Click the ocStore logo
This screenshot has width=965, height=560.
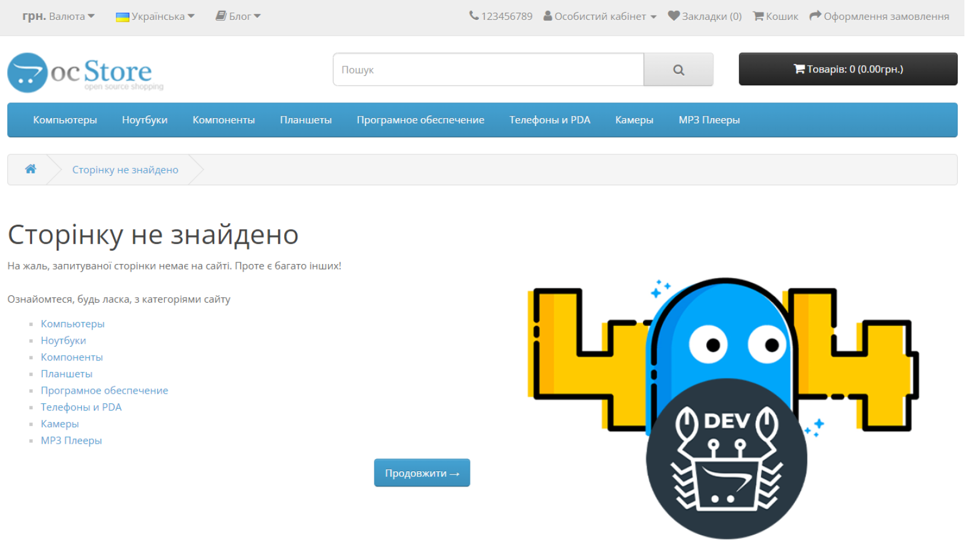coord(85,72)
